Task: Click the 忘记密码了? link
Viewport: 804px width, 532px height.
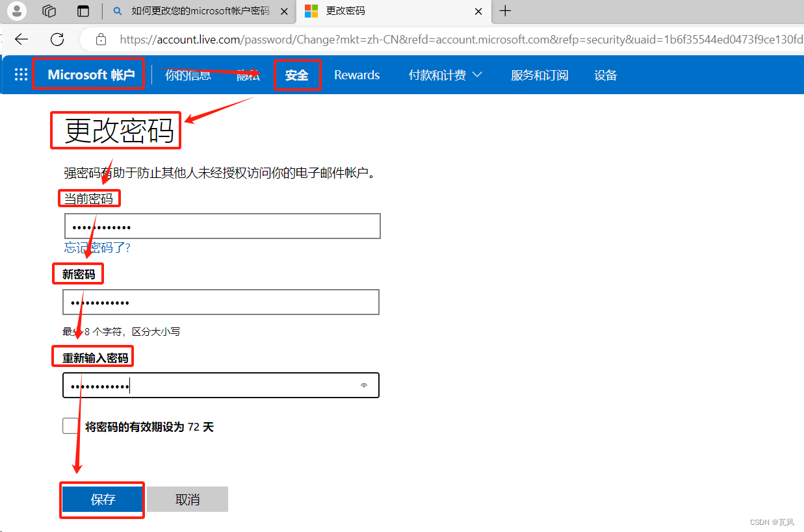Action: pos(97,247)
